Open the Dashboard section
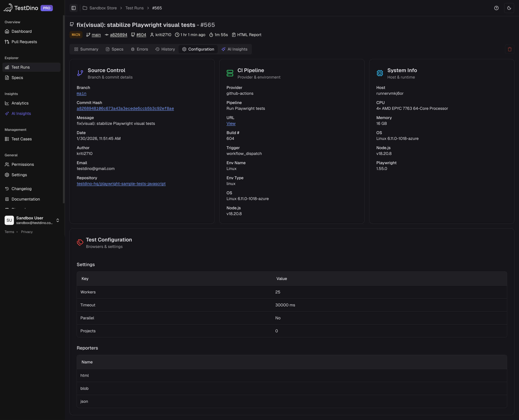This screenshot has width=519, height=420. click(x=21, y=31)
